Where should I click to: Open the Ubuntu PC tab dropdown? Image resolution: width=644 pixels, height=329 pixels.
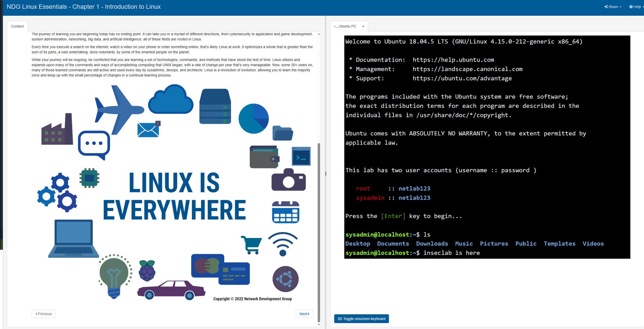pos(363,26)
